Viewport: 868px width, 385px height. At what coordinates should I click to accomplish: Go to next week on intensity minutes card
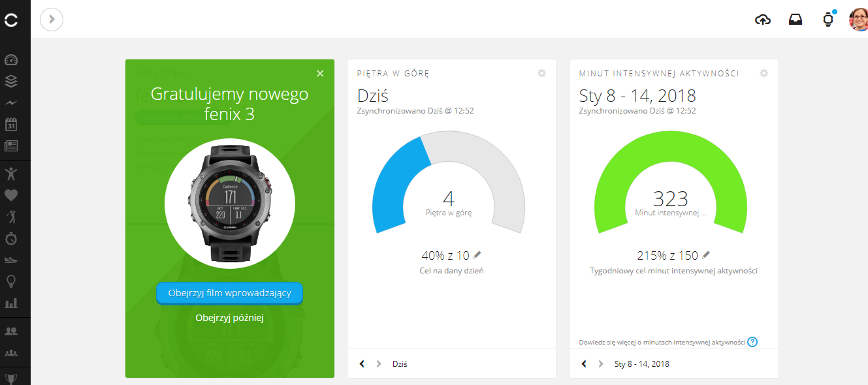[600, 363]
